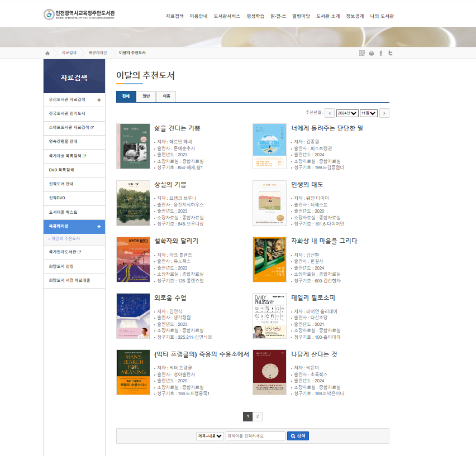
Task: Open the 도서관서비스 top menu
Action: tap(227, 16)
